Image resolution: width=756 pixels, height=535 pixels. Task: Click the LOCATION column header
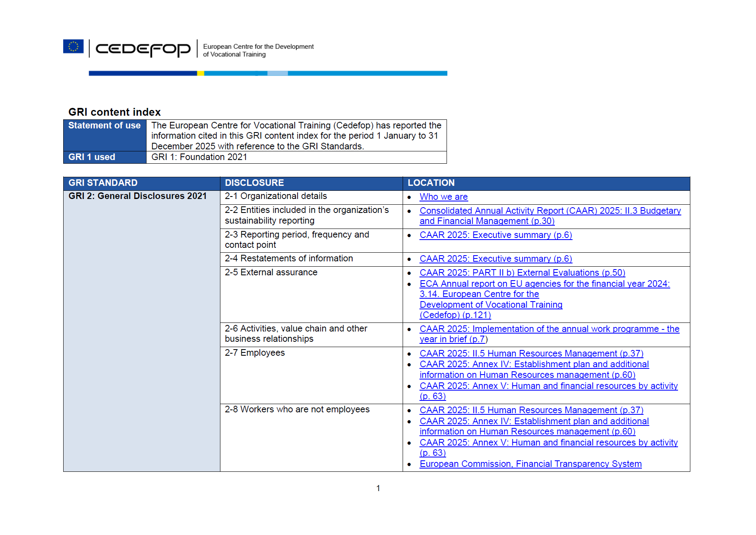(431, 183)
